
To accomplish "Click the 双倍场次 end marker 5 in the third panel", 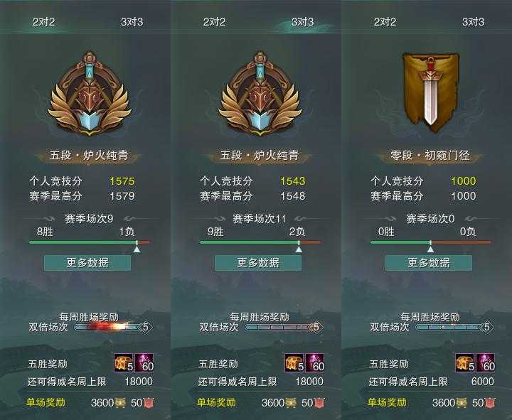I will click(487, 327).
